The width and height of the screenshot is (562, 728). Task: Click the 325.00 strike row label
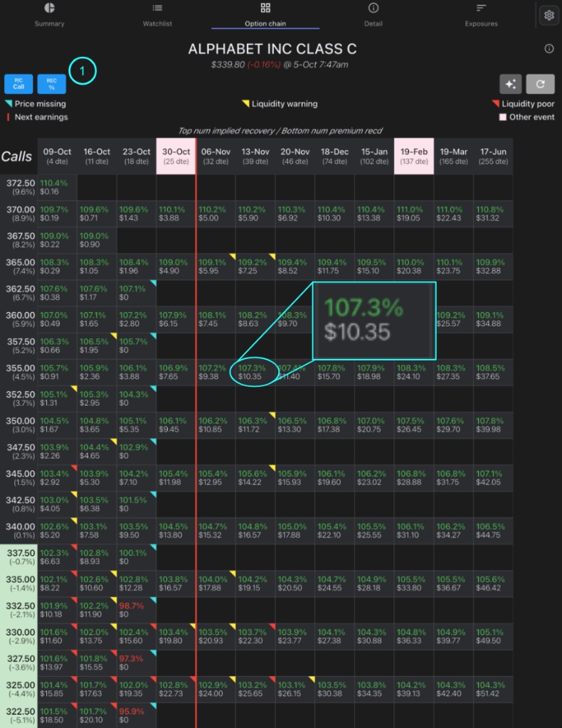[x=19, y=689]
